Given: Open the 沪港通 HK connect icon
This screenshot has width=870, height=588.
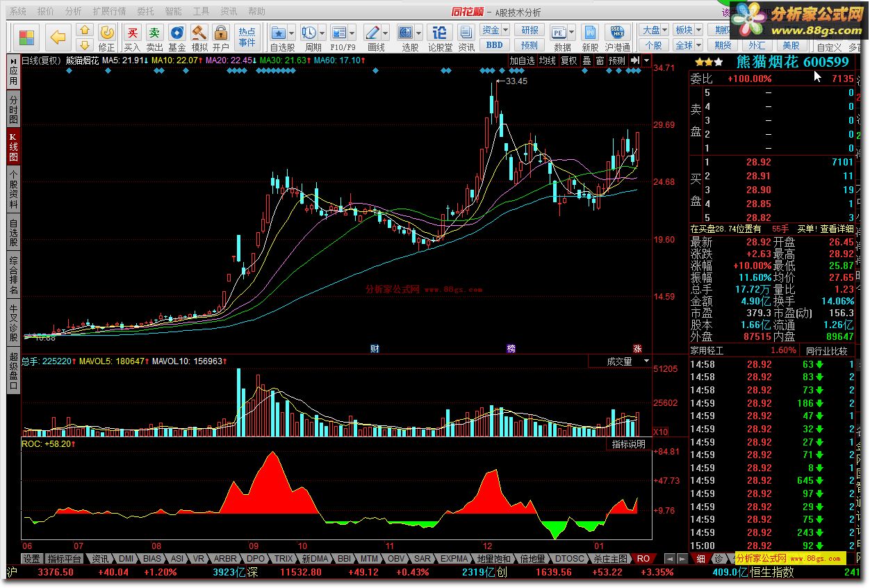Looking at the screenshot, I should pyautogui.click(x=618, y=38).
